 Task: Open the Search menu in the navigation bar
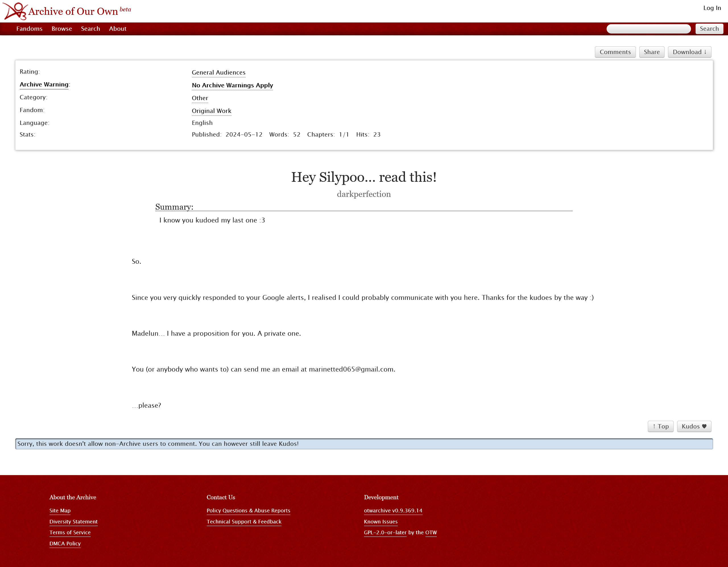90,29
